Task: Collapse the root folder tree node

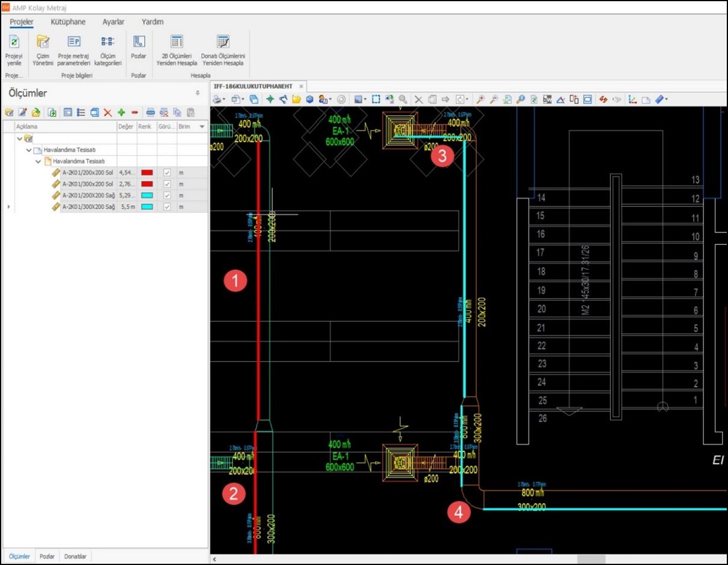Action: [x=20, y=139]
